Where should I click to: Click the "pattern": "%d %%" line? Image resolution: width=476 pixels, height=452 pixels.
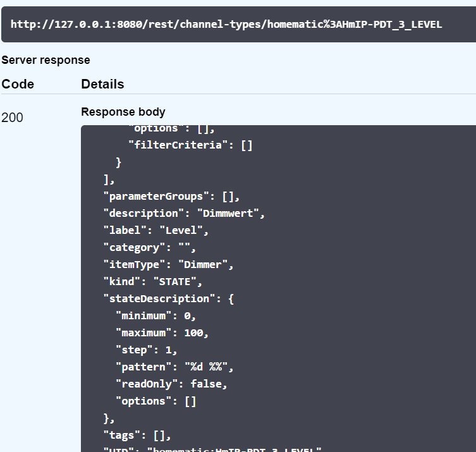coord(174,367)
